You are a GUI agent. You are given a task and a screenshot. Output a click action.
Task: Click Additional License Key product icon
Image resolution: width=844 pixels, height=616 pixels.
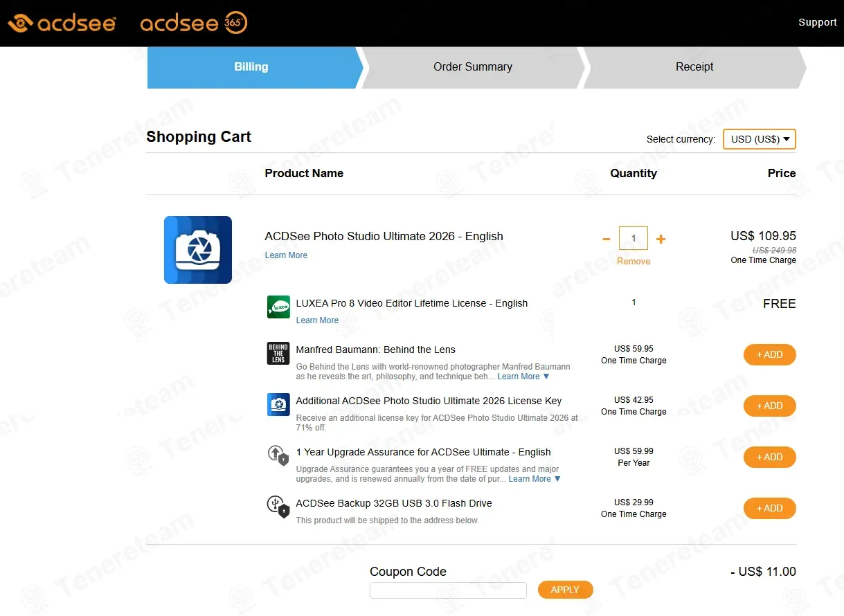(278, 404)
